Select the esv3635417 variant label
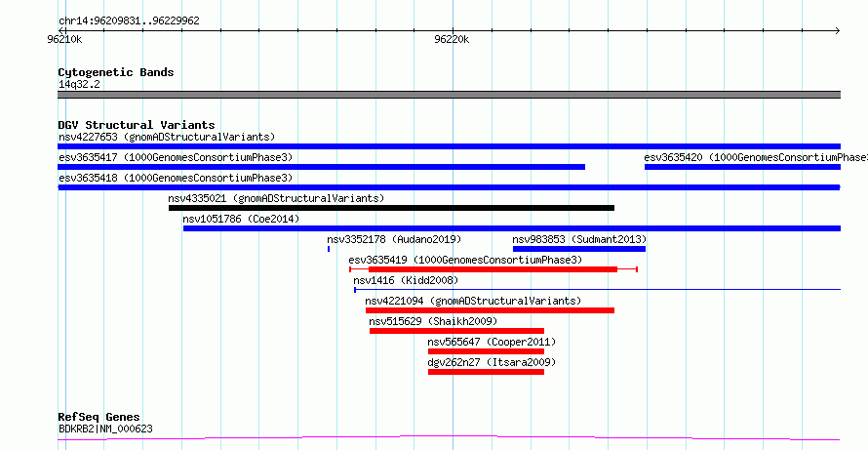The width and height of the screenshot is (868, 450). [x=176, y=157]
